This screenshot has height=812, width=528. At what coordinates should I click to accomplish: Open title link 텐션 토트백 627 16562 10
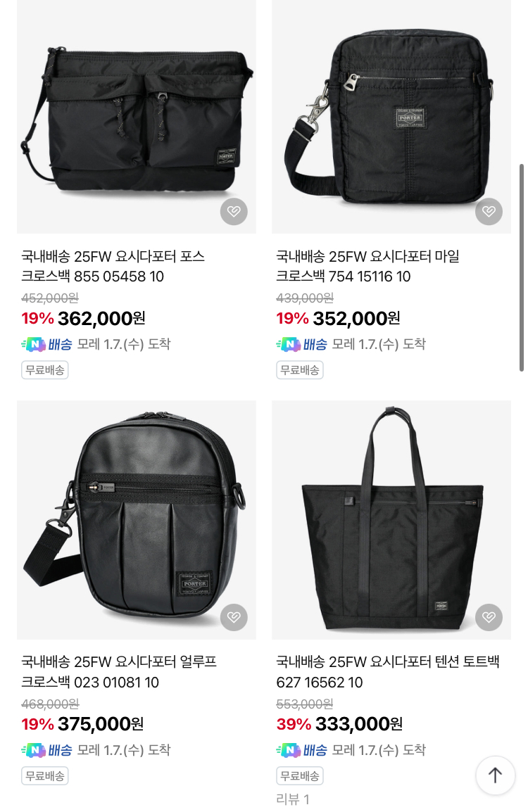[x=388, y=672]
